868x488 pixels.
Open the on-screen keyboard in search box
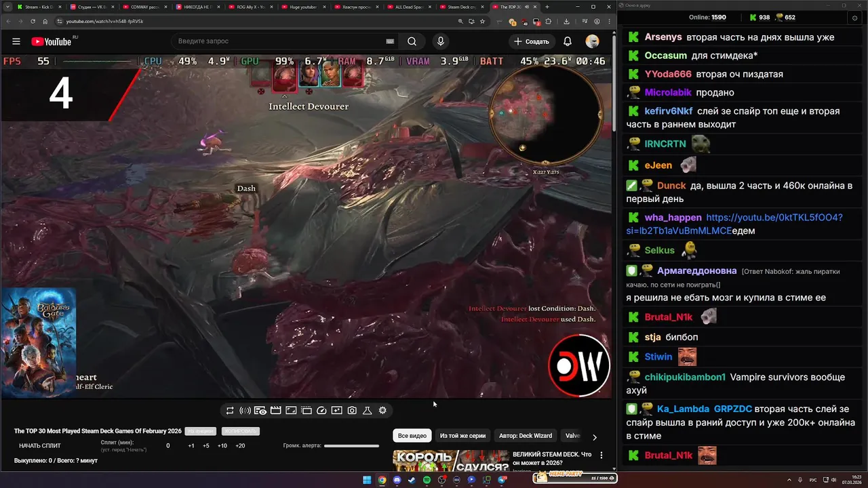[390, 41]
